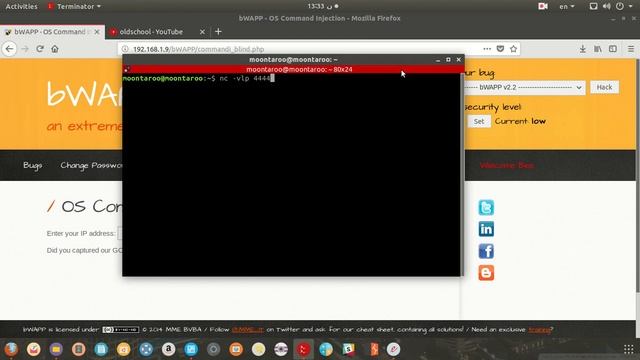
Task: Click the Creative Commons license badge
Action: point(120,329)
